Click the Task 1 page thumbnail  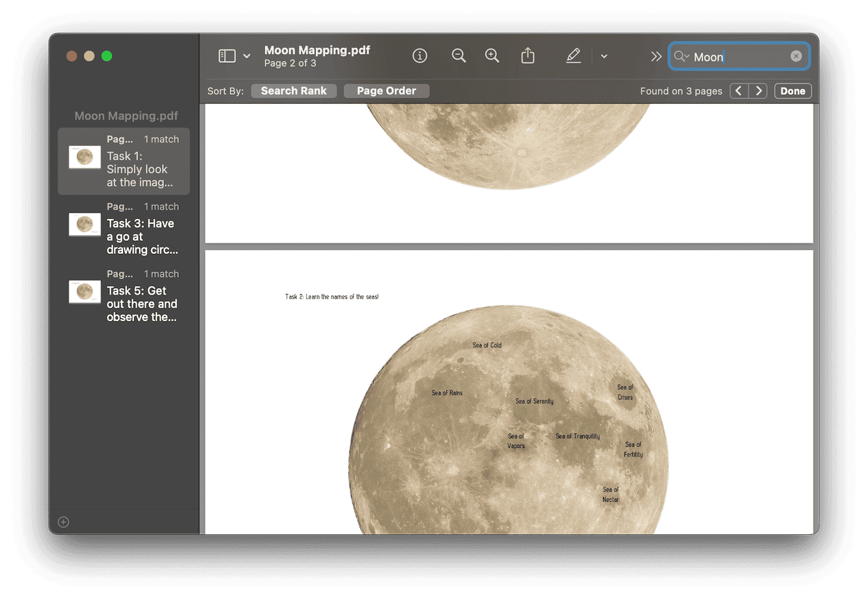click(84, 156)
